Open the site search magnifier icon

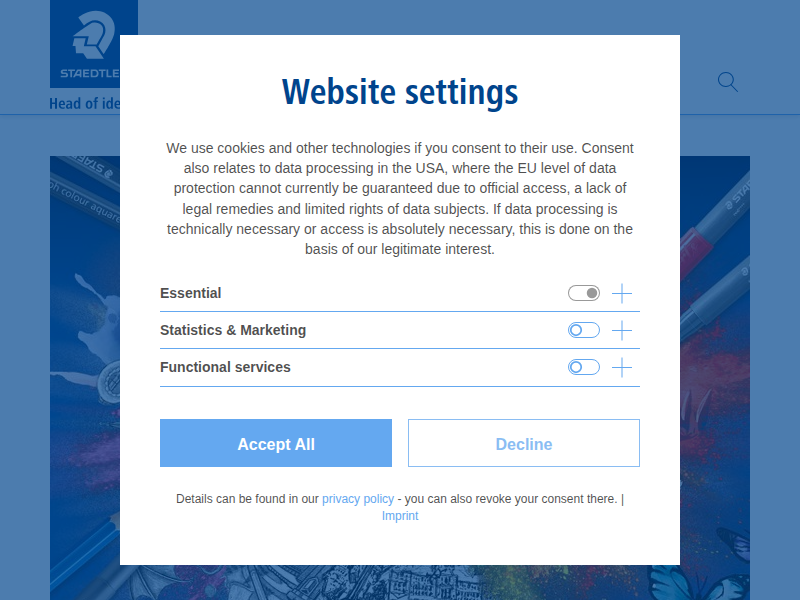(728, 82)
